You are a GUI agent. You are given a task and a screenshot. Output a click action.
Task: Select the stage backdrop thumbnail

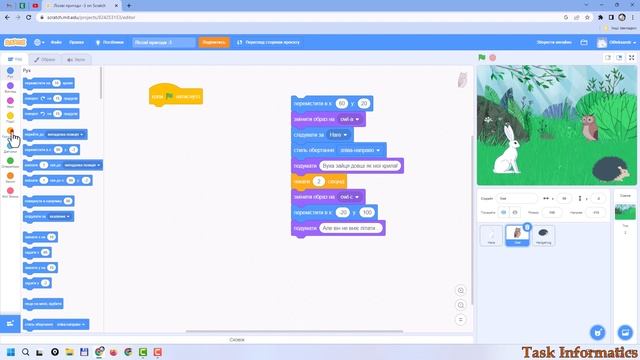(625, 212)
